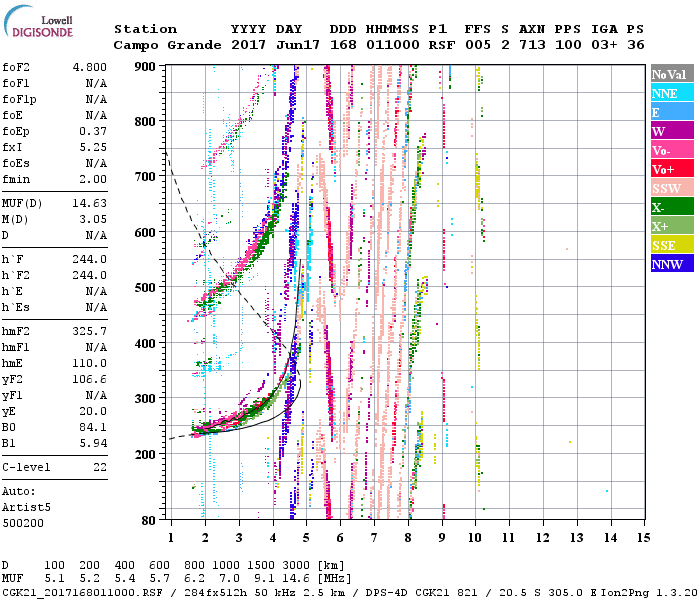
Task: Click the foF1 N/A value
Action: pyautogui.click(x=96, y=83)
